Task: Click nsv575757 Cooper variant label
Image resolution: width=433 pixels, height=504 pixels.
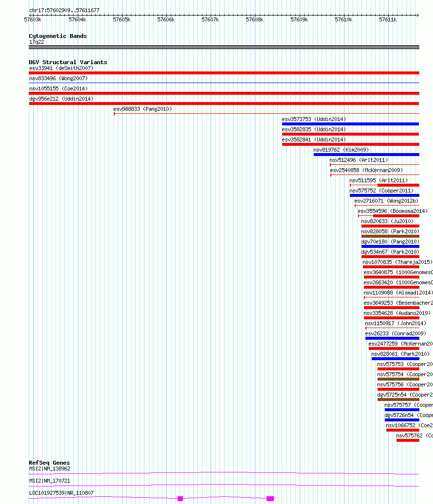Action: 409,405
